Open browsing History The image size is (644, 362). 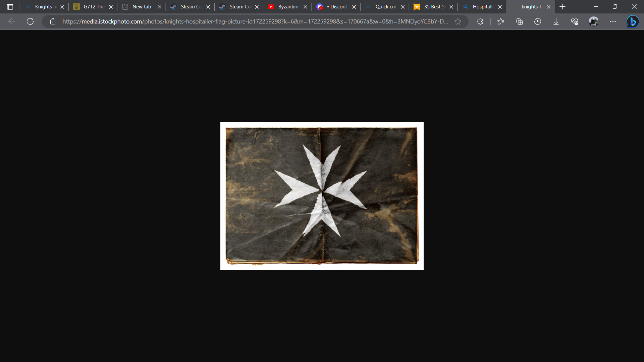538,21
